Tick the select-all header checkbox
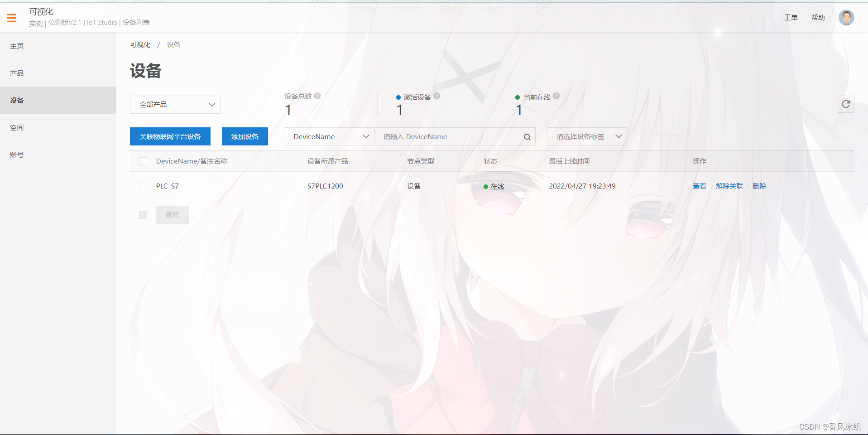The image size is (868, 435). click(143, 161)
